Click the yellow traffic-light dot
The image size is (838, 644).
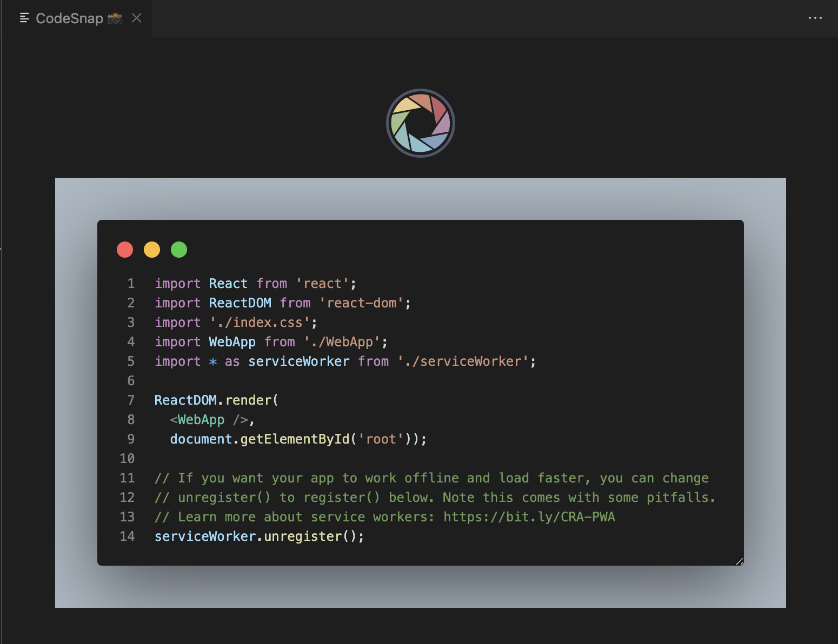click(x=152, y=250)
